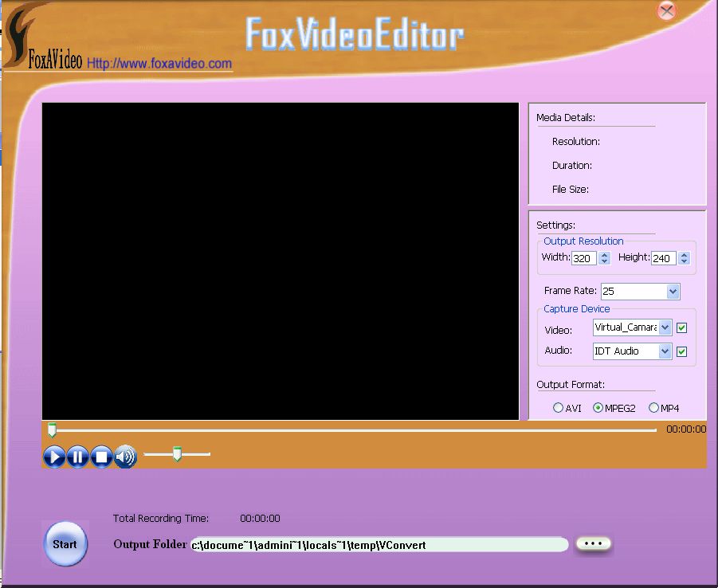Select AVI output format
Image resolution: width=718 pixels, height=588 pixels.
click(558, 408)
